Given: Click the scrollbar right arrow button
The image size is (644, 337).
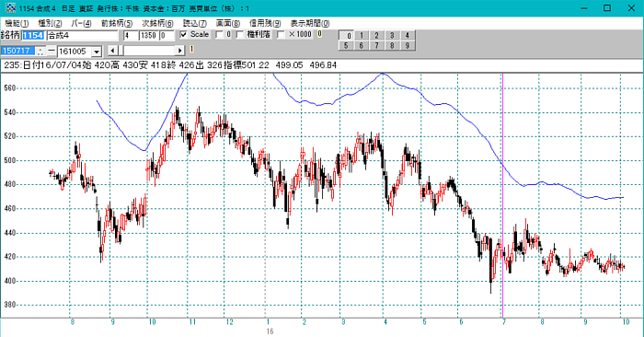Looking at the screenshot, I should [x=180, y=51].
